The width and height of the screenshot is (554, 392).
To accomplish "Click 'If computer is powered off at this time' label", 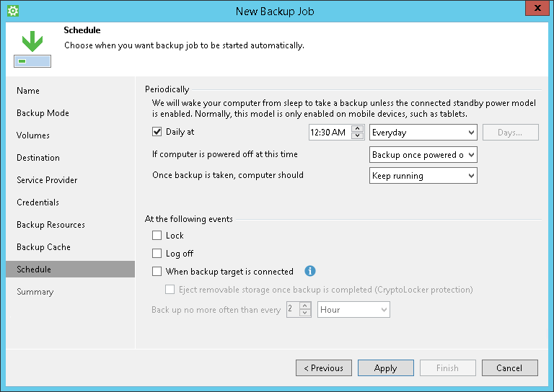I will tap(225, 154).
